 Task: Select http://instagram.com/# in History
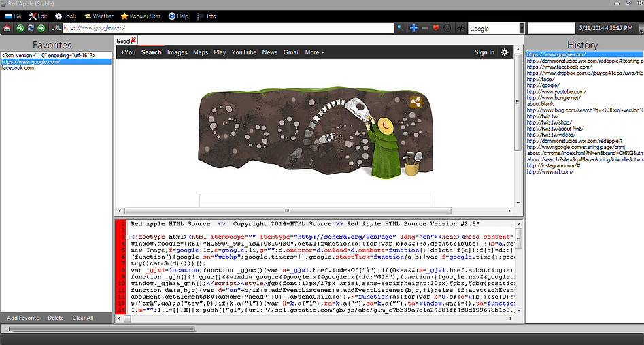point(554,165)
